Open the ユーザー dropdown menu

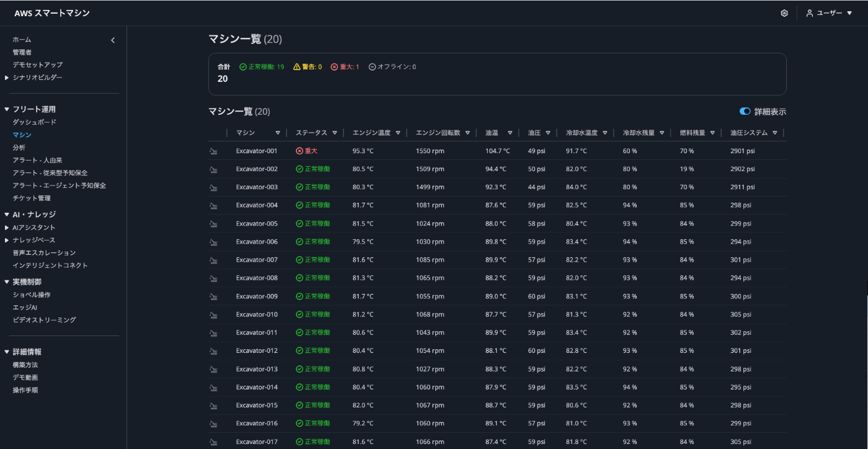[829, 13]
